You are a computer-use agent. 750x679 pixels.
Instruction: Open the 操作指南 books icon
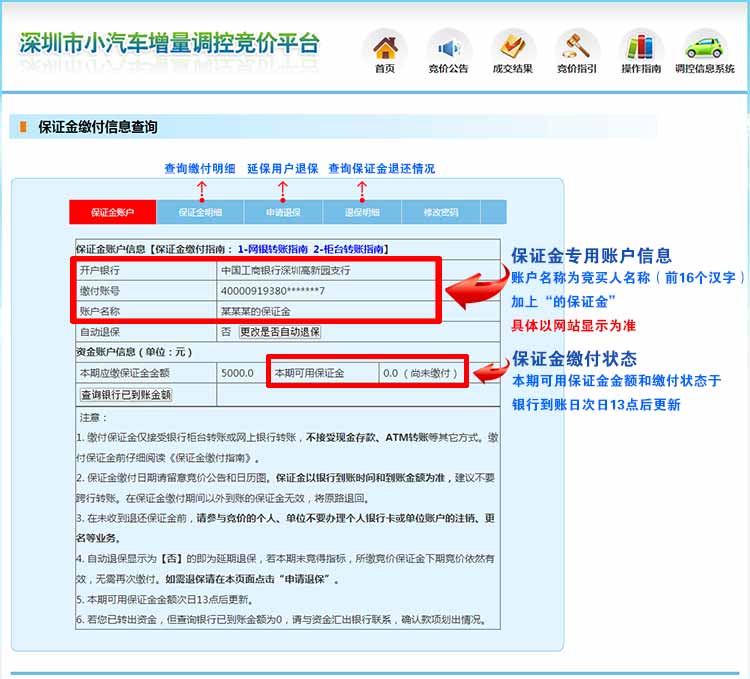pos(641,46)
